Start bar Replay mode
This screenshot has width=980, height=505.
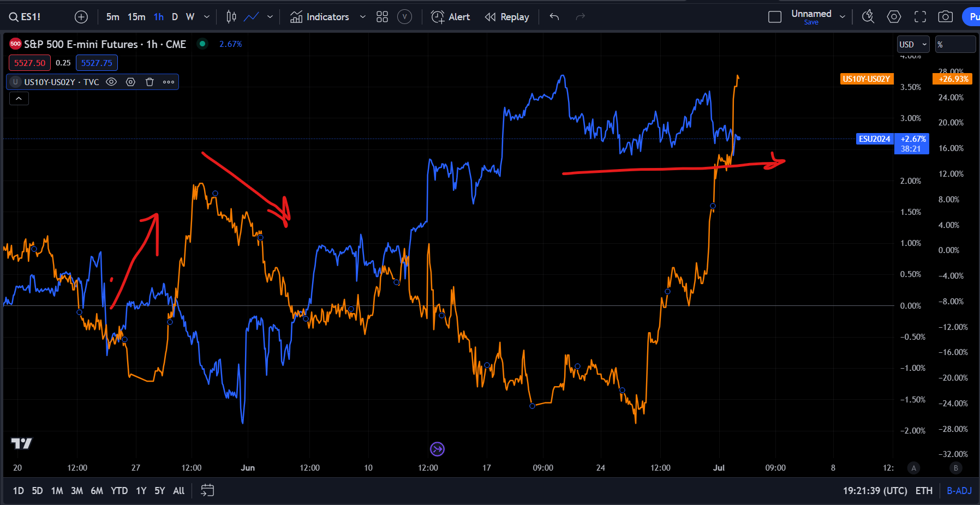tap(506, 16)
